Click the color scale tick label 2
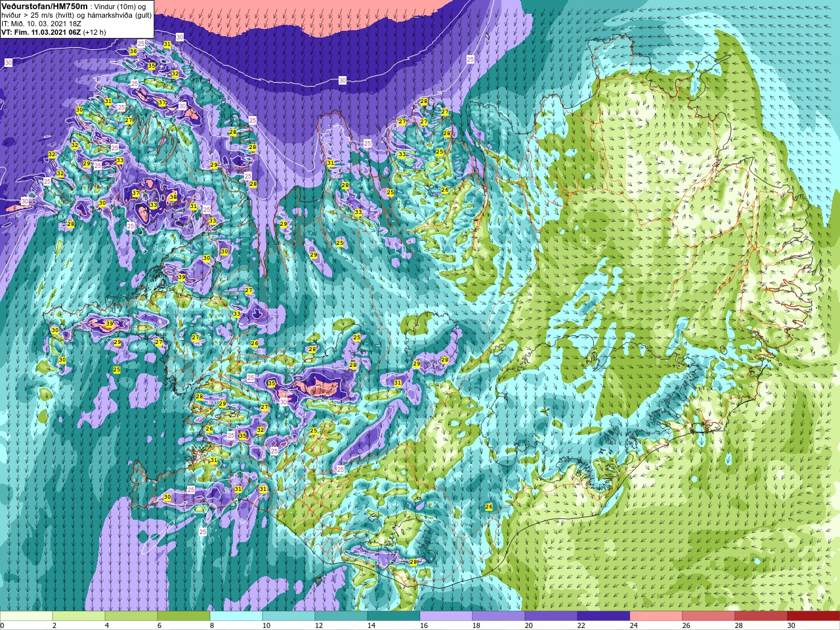The height and width of the screenshot is (630, 840). (54, 625)
